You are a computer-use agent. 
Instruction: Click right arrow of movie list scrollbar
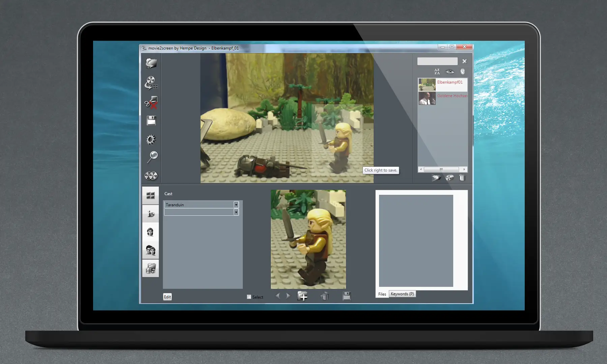464,170
